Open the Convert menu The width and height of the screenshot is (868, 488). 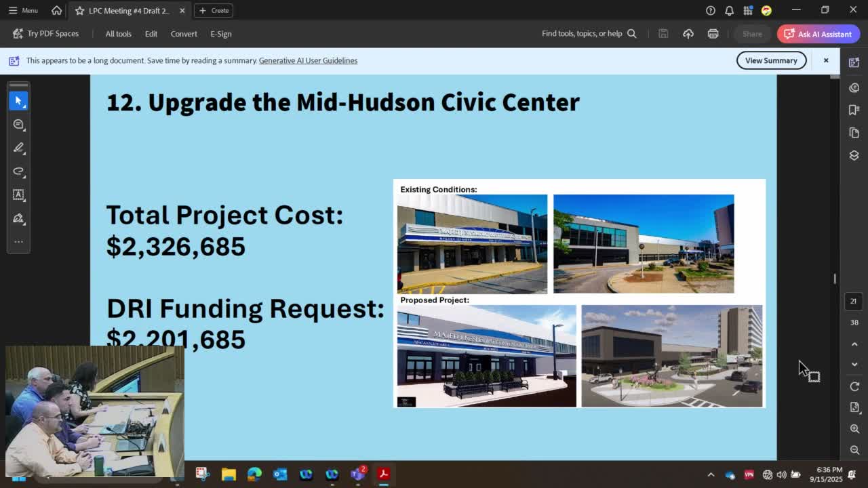(x=184, y=34)
